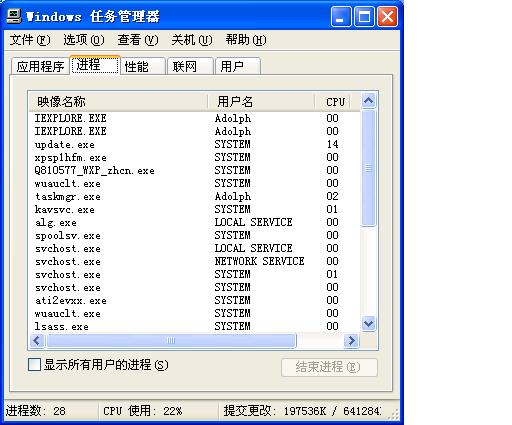Screen dimensions: 512x425
Task: Select the update.exe process row
Action: pyautogui.click(x=195, y=144)
